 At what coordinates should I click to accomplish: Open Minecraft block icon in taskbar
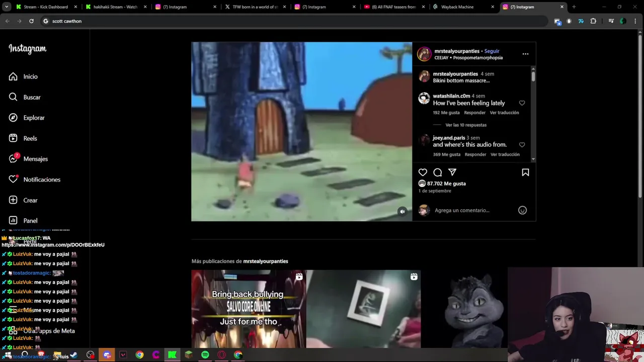coord(189,355)
